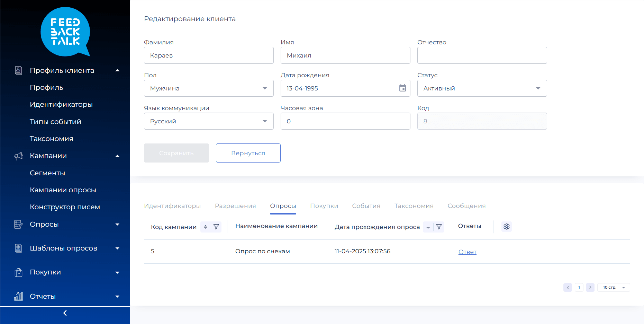Go to the previous table page
Image resolution: width=644 pixels, height=324 pixels.
568,287
